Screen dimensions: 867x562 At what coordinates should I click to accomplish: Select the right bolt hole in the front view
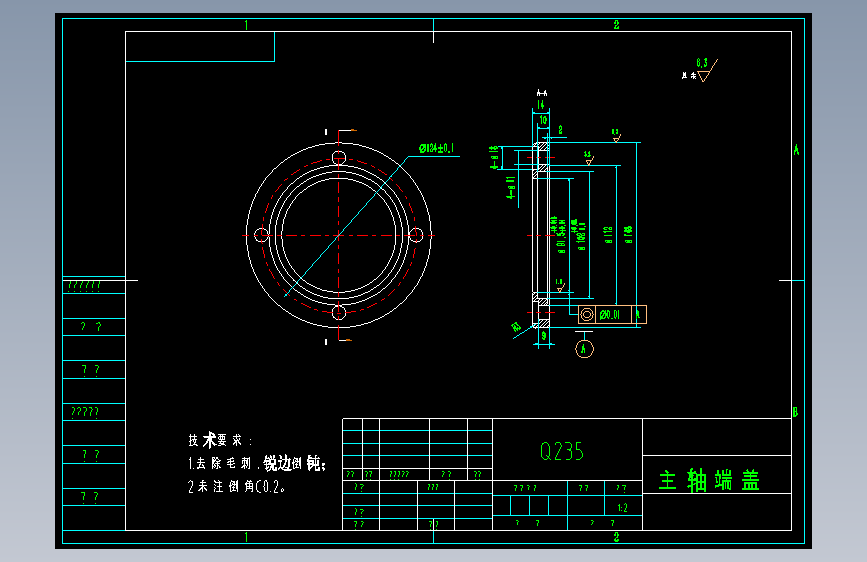[x=416, y=235]
